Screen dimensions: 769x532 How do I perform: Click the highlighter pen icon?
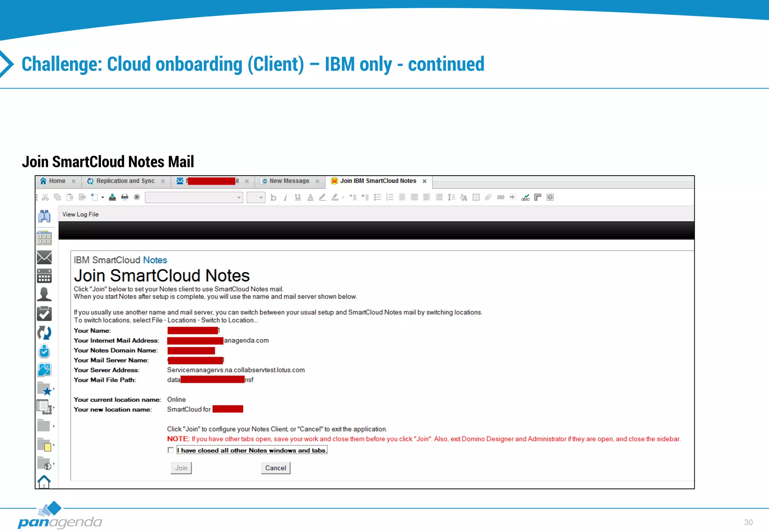point(335,197)
